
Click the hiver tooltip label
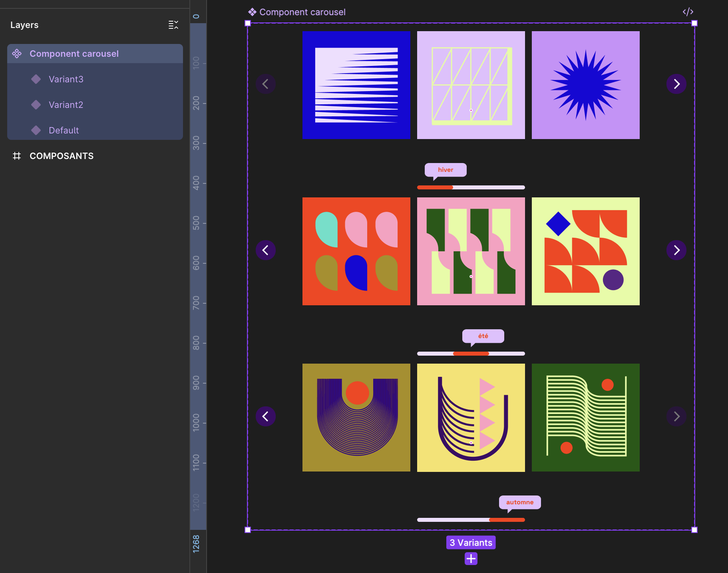(445, 170)
